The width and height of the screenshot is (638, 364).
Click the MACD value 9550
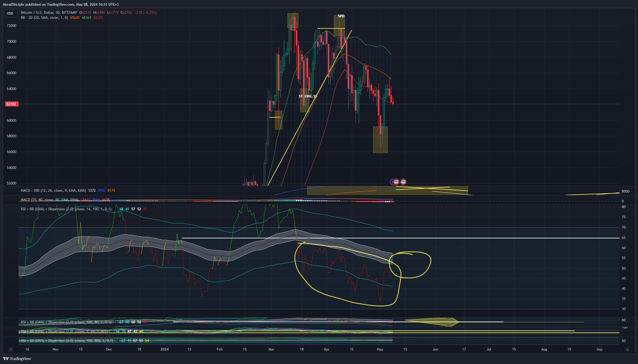pos(101,191)
